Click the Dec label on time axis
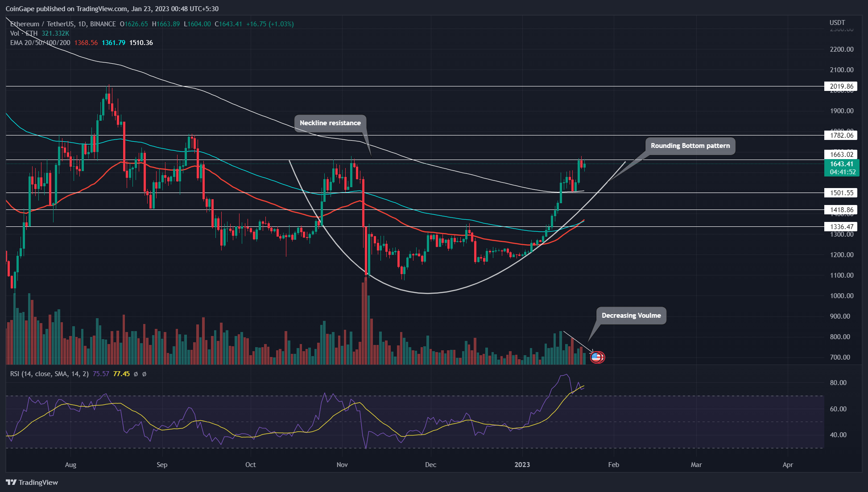 (430, 465)
